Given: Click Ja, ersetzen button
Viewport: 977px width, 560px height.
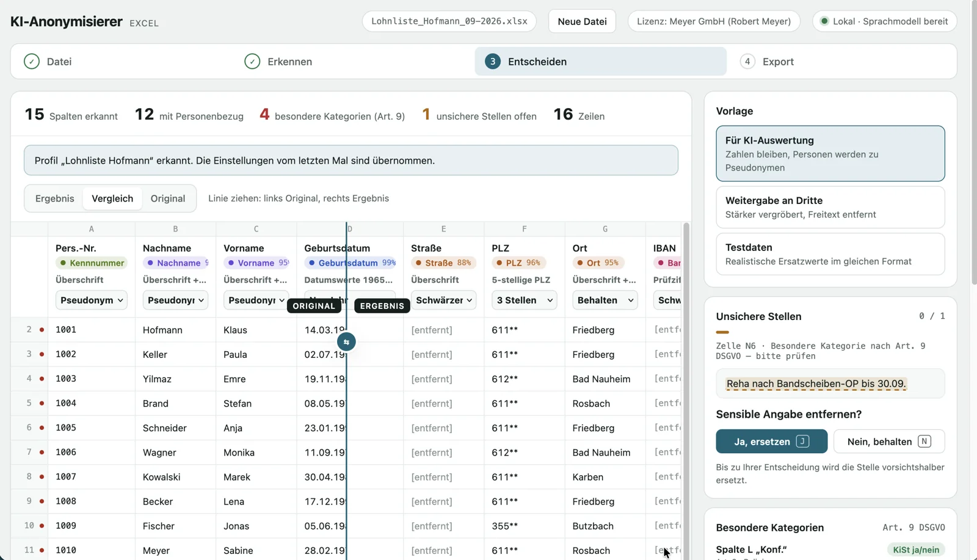Looking at the screenshot, I should [772, 442].
